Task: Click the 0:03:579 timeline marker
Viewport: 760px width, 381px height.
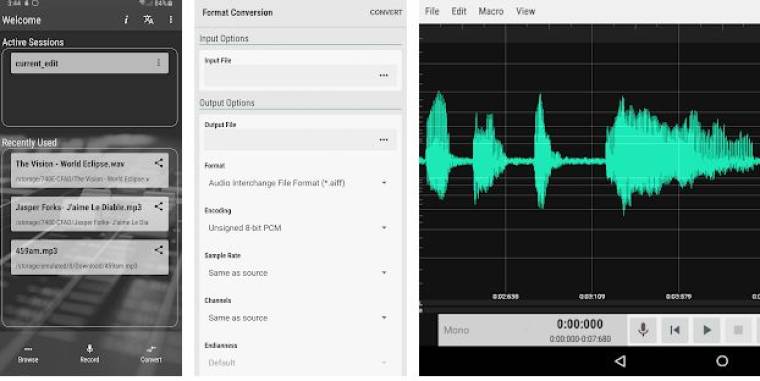Action: [x=679, y=296]
